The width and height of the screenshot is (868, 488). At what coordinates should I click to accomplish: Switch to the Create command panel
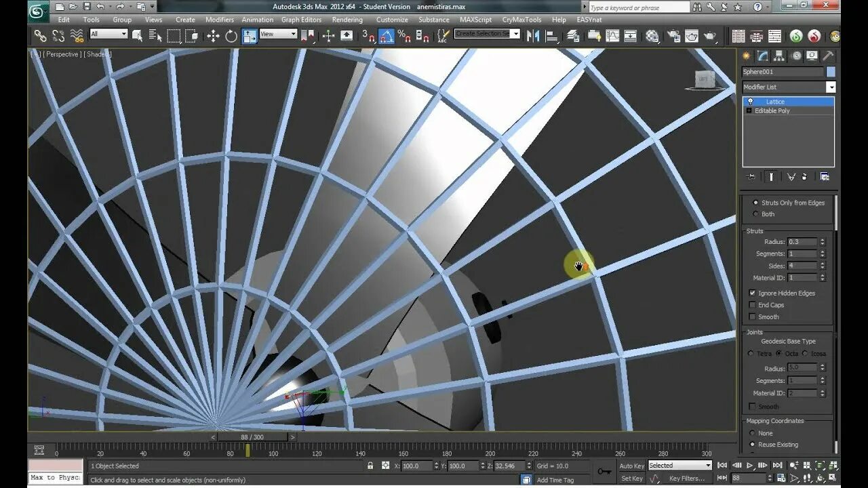pos(747,56)
